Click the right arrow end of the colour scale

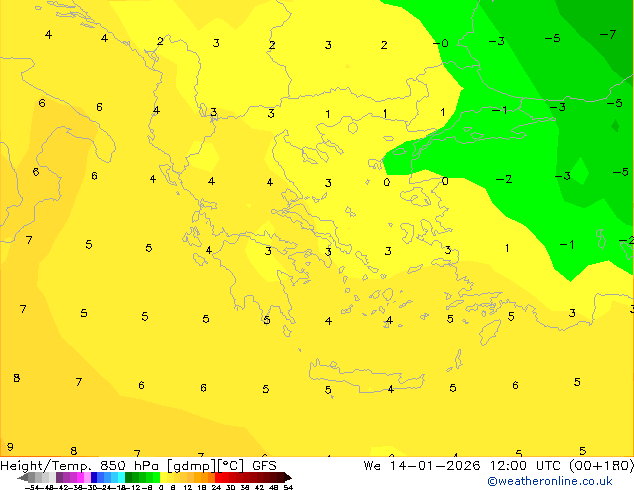[x=287, y=477]
